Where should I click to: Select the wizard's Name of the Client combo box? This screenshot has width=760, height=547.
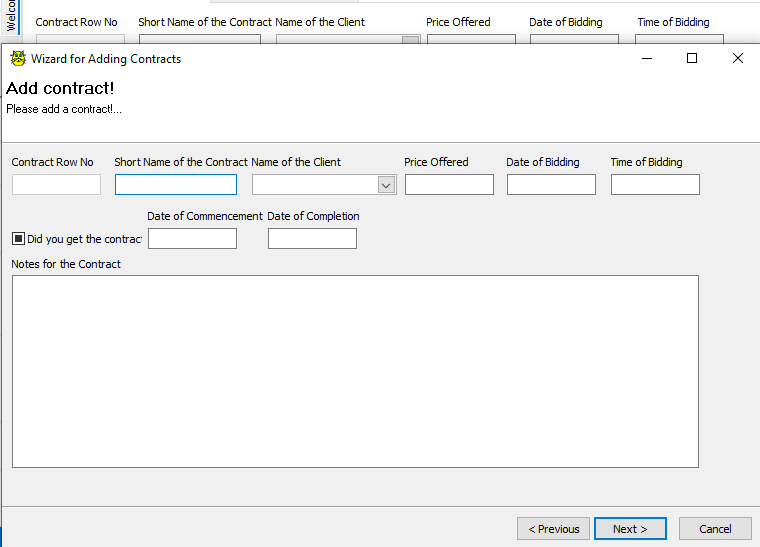(x=324, y=185)
